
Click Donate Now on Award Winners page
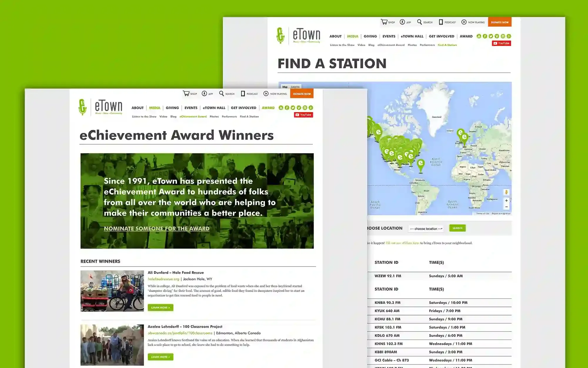(x=302, y=94)
